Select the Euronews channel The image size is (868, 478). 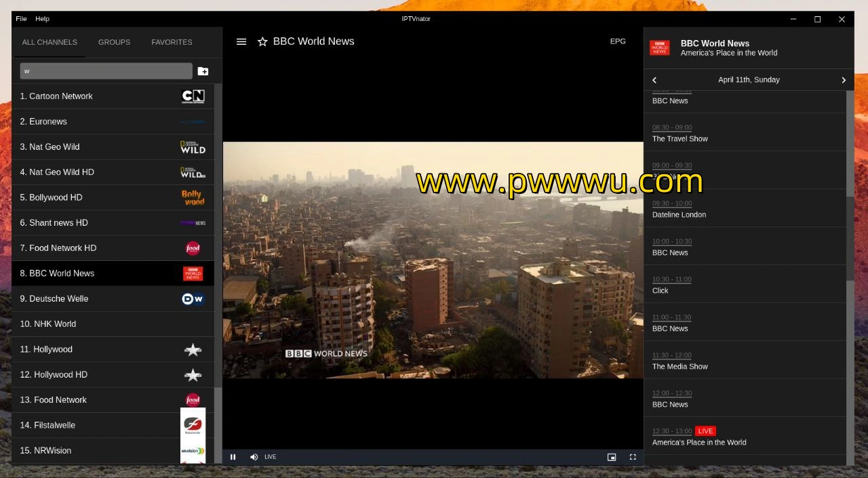113,121
